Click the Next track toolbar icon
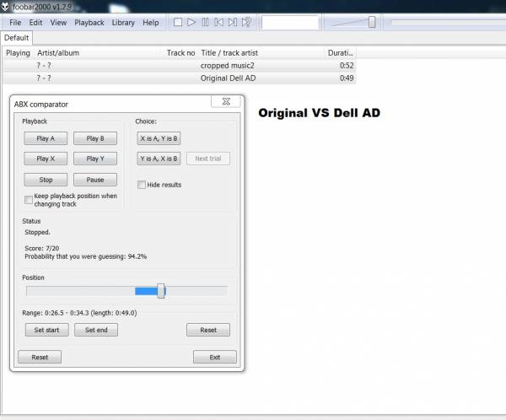506x420 pixels. coord(233,22)
